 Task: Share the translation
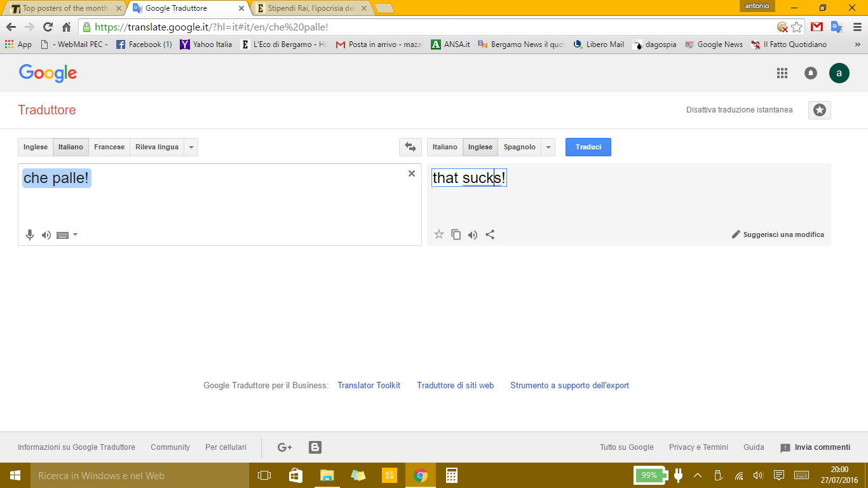pyautogui.click(x=490, y=234)
